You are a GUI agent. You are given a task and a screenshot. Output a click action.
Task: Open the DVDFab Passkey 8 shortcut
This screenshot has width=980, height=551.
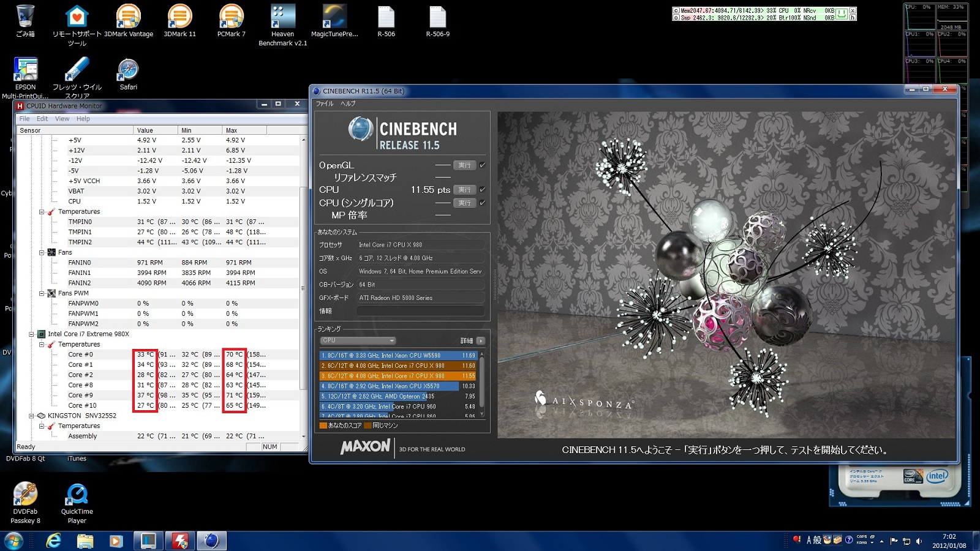tap(25, 495)
